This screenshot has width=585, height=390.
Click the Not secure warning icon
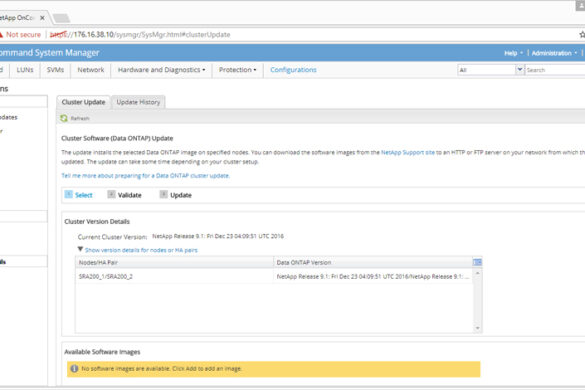pyautogui.click(x=1, y=34)
